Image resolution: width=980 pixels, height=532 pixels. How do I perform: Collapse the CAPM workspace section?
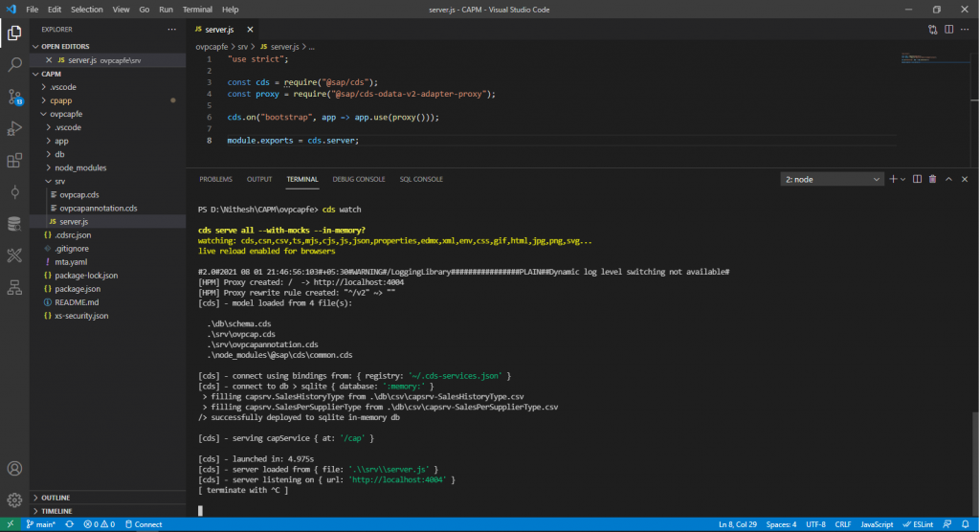click(107, 74)
